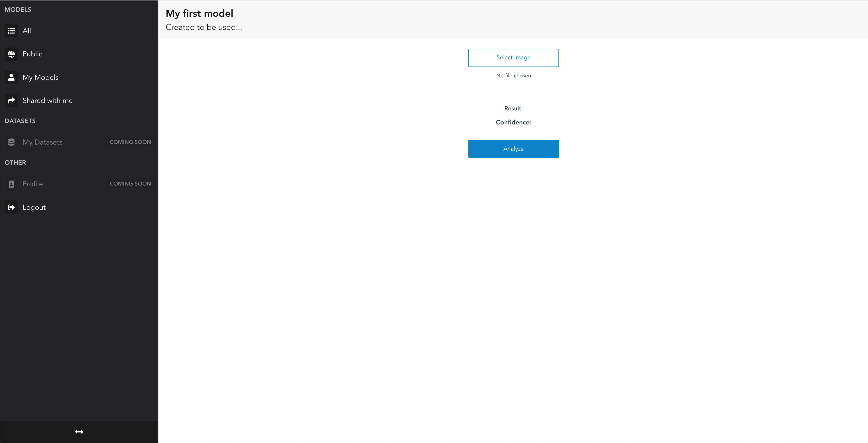Click the share arrow icon beside Shared with me

pos(11,100)
